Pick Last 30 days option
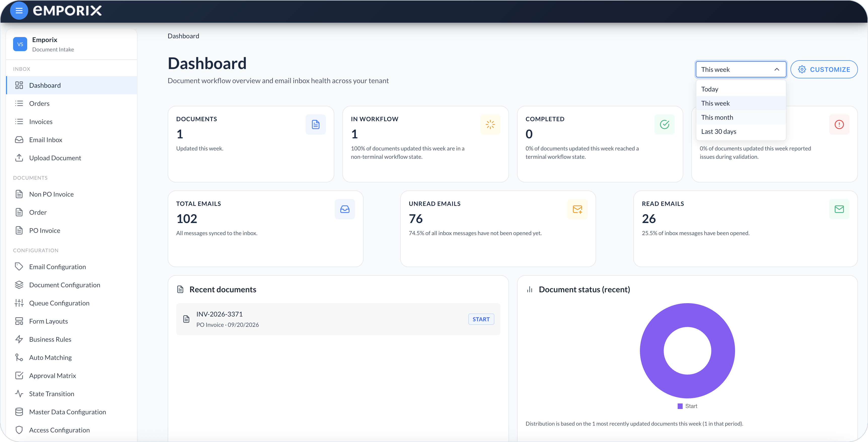Image resolution: width=868 pixels, height=442 pixels. pyautogui.click(x=741, y=132)
